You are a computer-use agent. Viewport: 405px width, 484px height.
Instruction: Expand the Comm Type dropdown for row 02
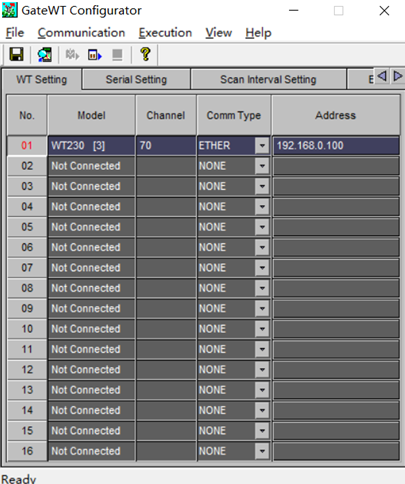tap(262, 166)
